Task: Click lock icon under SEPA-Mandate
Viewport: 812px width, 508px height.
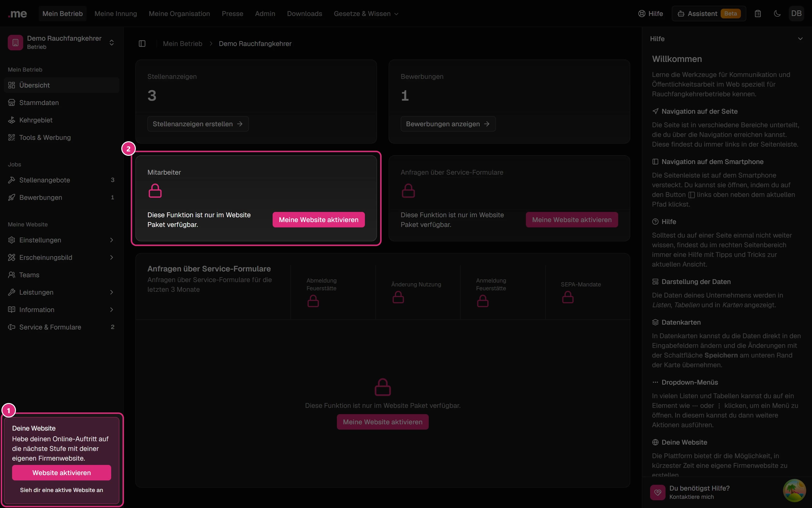Action: (568, 297)
